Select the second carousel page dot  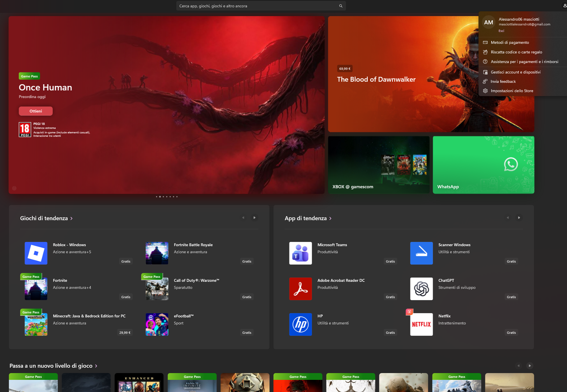point(160,197)
